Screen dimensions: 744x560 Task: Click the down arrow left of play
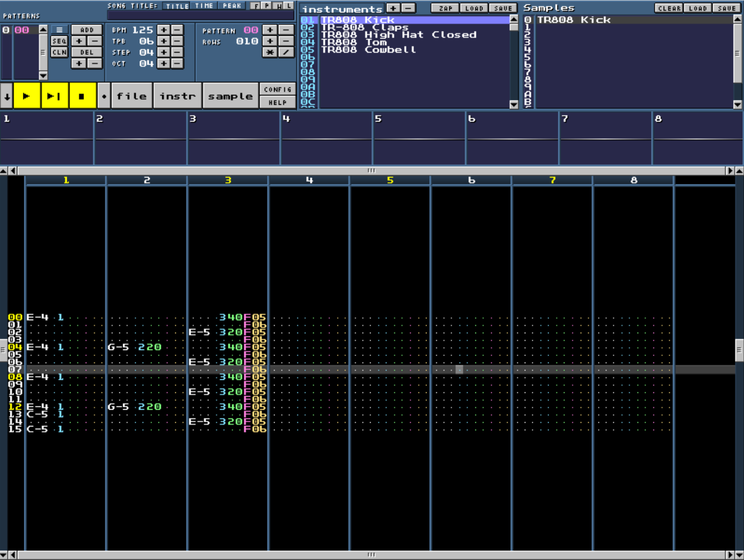7,97
